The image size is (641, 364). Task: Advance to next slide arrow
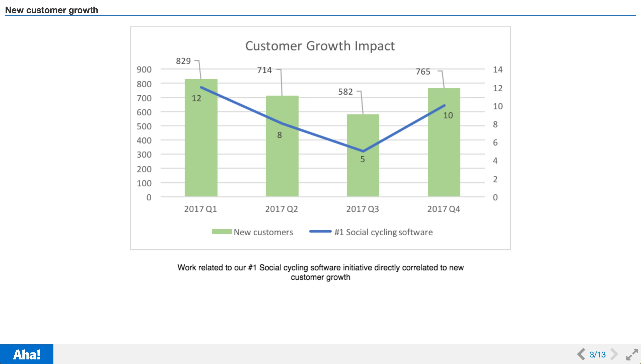coord(614,354)
